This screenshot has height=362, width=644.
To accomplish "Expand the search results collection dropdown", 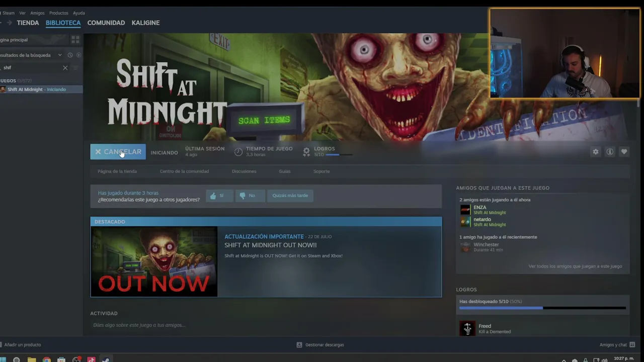I will [x=59, y=55].
